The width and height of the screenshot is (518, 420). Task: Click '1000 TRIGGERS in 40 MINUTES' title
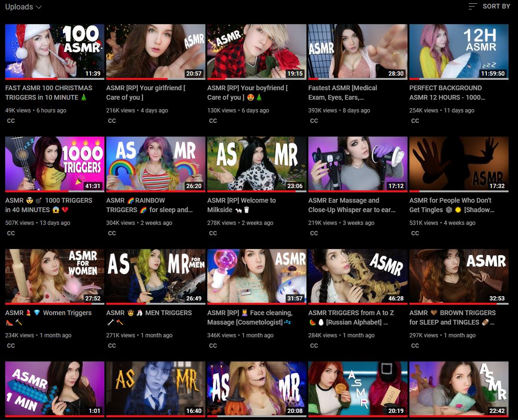(x=49, y=205)
